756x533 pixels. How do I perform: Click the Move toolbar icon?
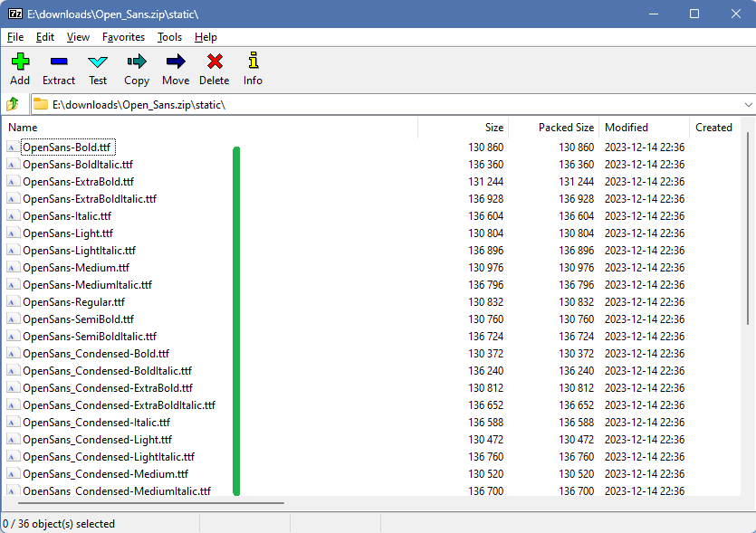click(x=176, y=62)
